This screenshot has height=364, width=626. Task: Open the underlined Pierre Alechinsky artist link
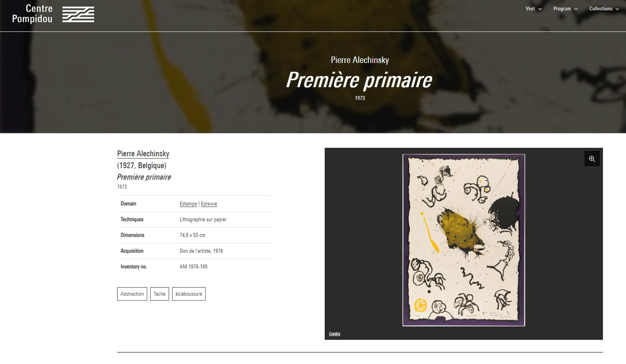143,154
